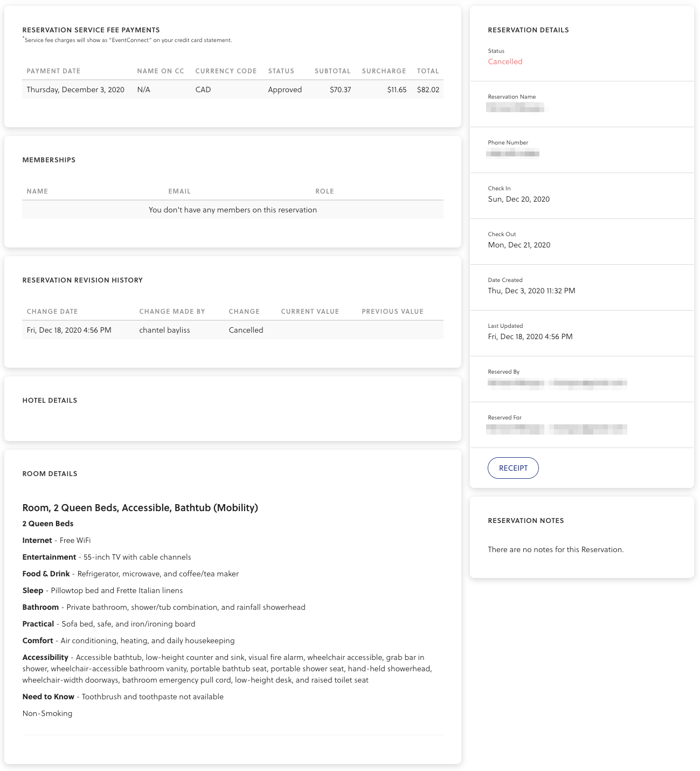This screenshot has height=771, width=700.
Task: Select the Previous Value column header
Action: point(392,312)
